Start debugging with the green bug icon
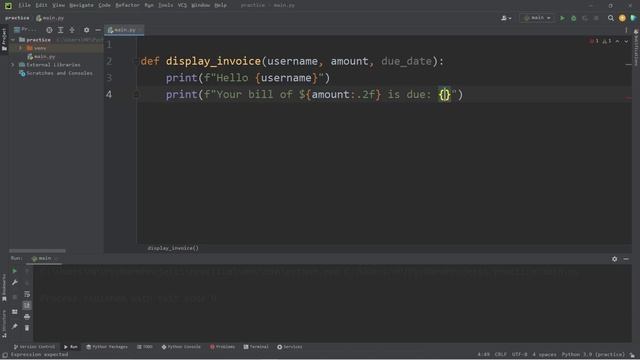This screenshot has width=640, height=360. [x=573, y=18]
